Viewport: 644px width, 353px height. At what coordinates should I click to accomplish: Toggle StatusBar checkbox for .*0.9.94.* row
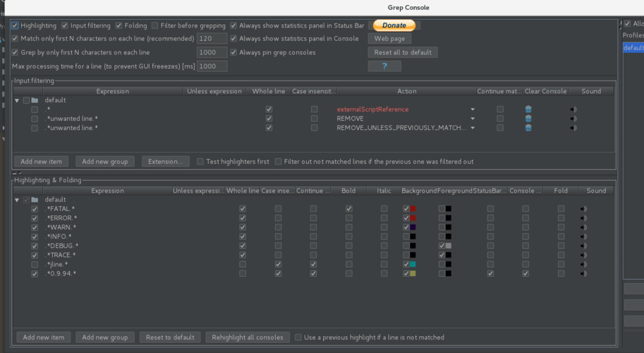[x=490, y=273]
